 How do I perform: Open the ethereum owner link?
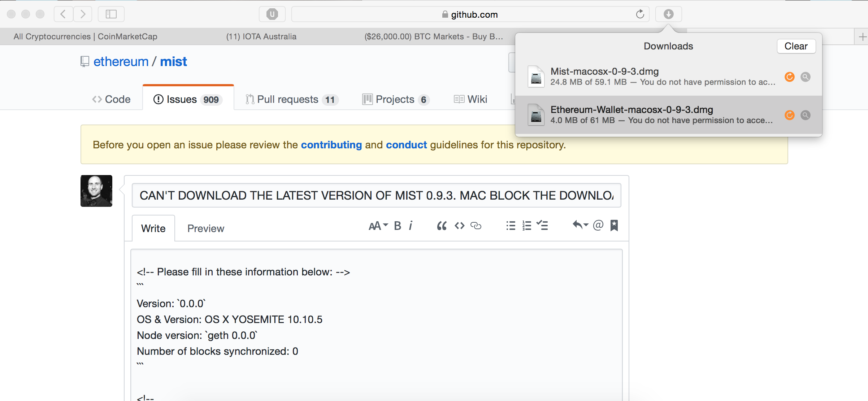121,62
